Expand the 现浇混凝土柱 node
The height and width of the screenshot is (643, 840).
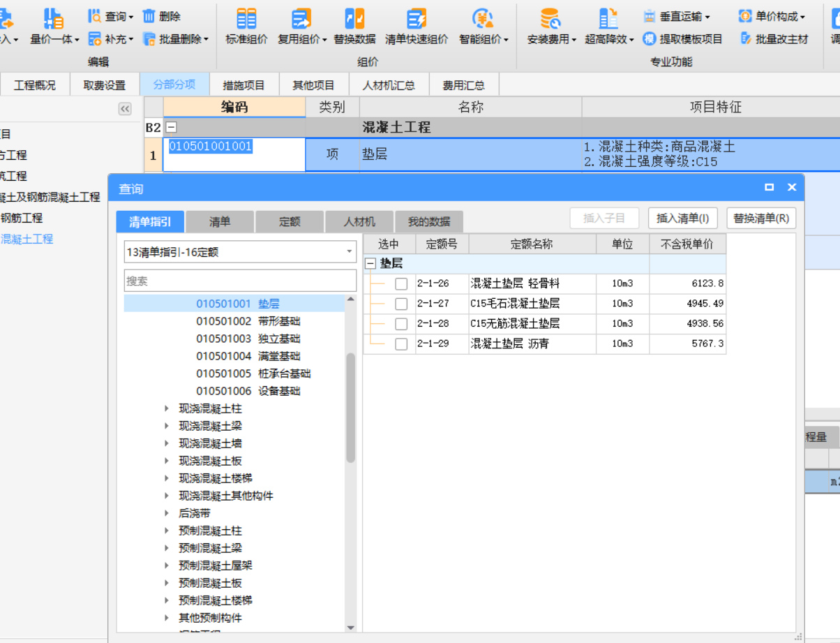click(x=167, y=408)
